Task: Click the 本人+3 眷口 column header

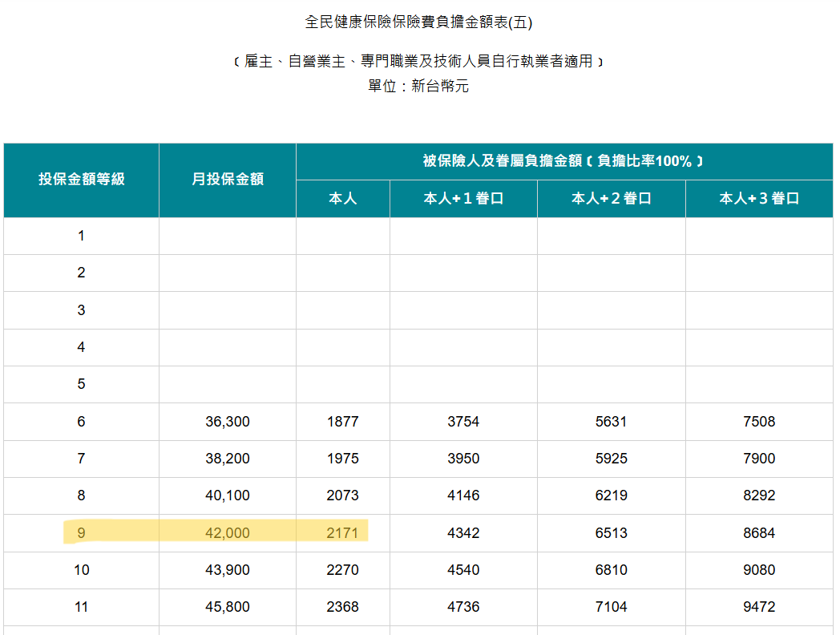Action: (x=759, y=199)
